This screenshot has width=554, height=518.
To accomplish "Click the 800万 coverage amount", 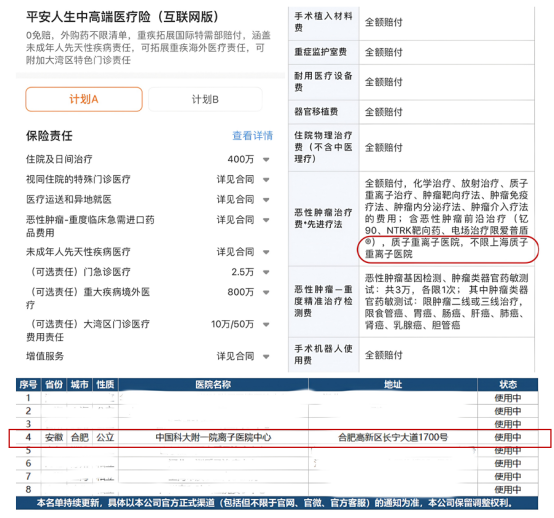I will click(x=241, y=292).
